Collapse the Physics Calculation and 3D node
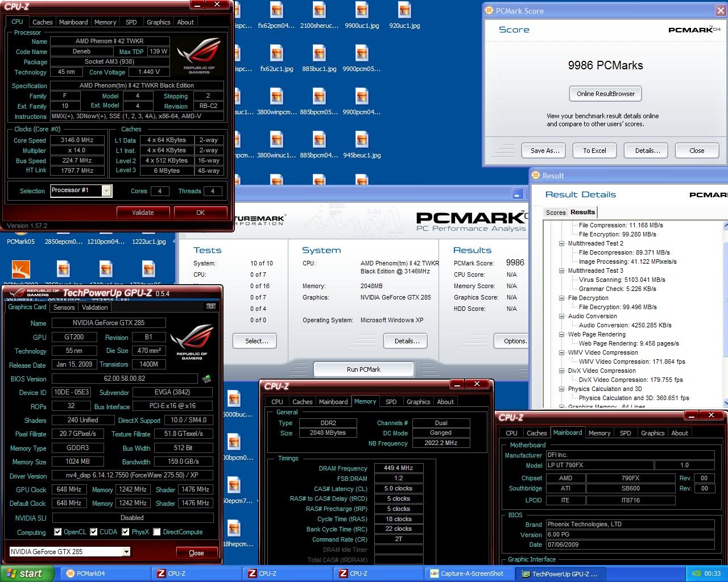728x582 pixels. tap(562, 389)
